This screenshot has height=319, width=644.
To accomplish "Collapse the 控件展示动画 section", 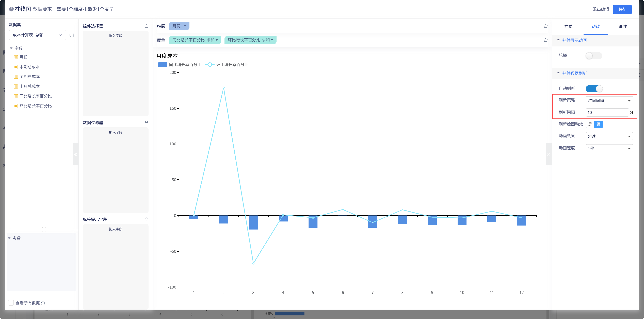I will coord(558,40).
